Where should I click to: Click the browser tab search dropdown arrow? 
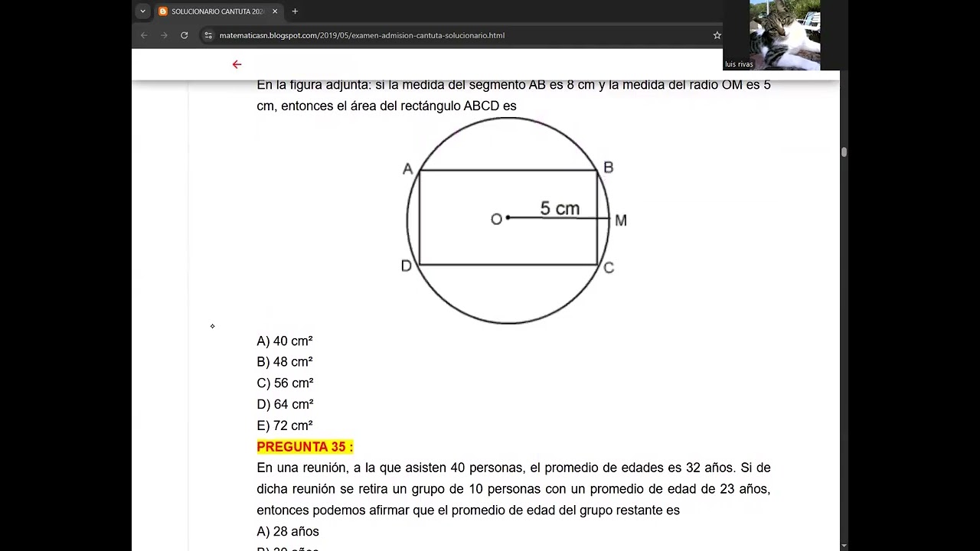coord(142,11)
